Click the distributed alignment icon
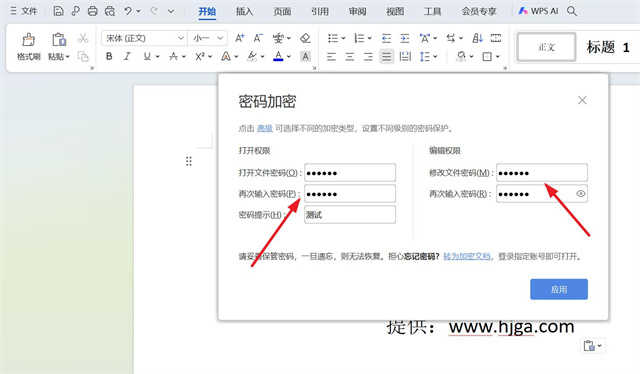Image resolution: width=640 pixels, height=374 pixels. point(405,56)
